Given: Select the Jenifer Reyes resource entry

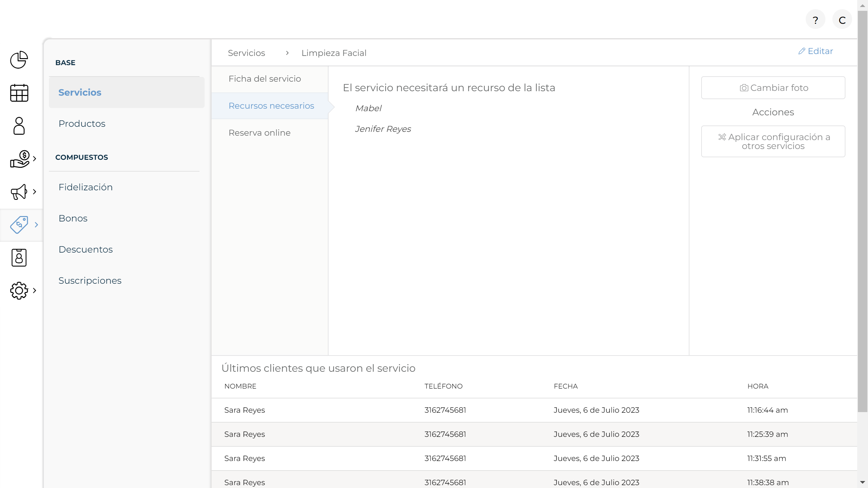Looking at the screenshot, I should coord(383,129).
